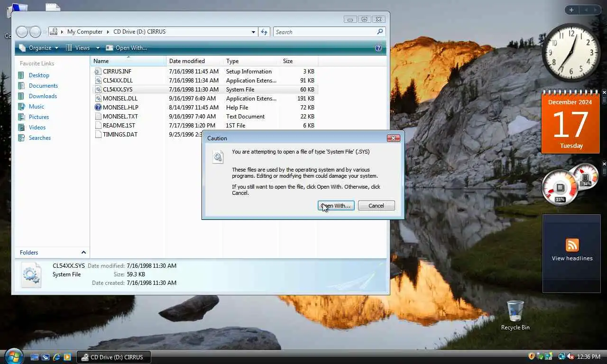The height and width of the screenshot is (364, 607).
Task: Open the Recycle Bin on desktop
Action: [515, 315]
